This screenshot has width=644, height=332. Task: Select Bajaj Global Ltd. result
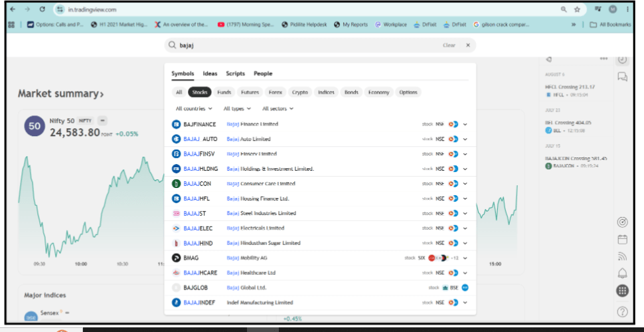point(320,288)
